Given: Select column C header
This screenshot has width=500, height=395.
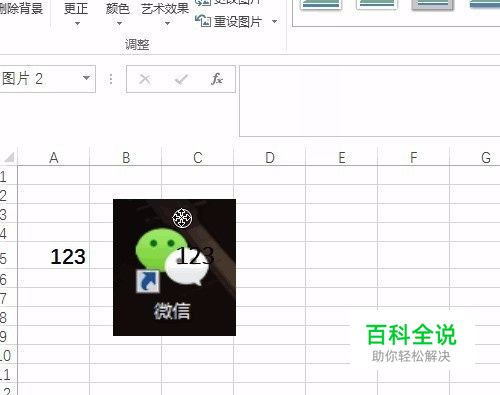Looking at the screenshot, I should click(198, 157).
